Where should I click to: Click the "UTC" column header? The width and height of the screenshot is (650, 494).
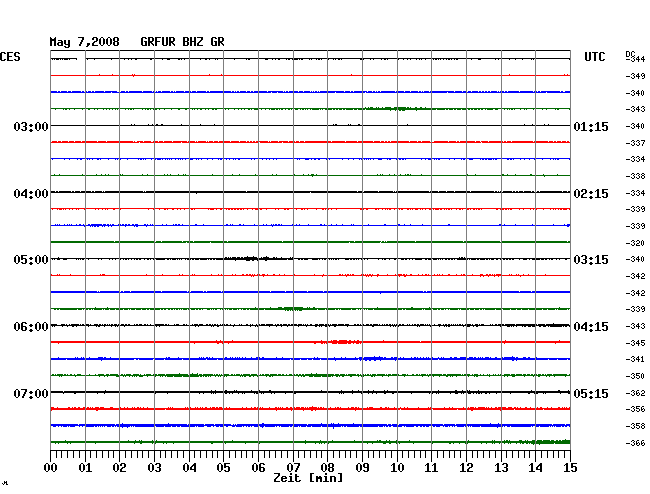(x=594, y=57)
